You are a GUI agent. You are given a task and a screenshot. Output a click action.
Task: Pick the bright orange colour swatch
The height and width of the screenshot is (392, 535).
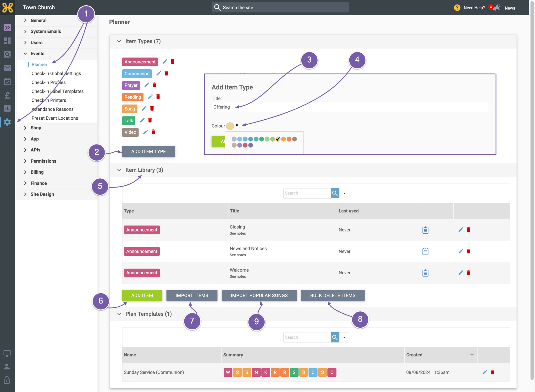289,139
